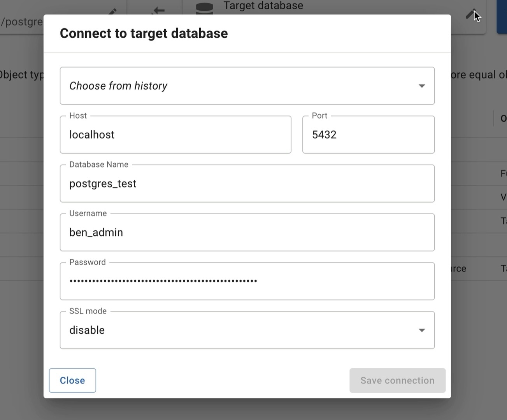Focus the Host field containing localhost
This screenshot has width=507, height=420.
tap(175, 135)
